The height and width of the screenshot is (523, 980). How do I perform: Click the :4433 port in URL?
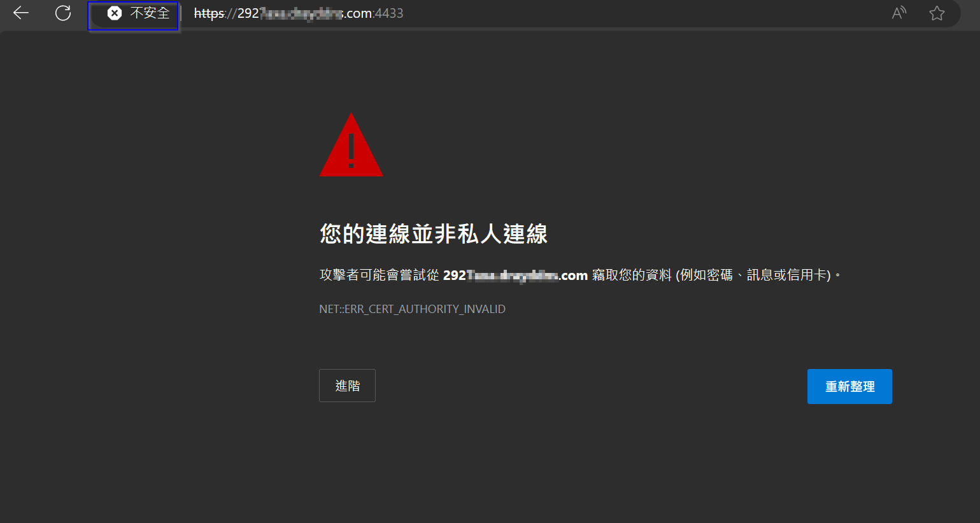[388, 13]
